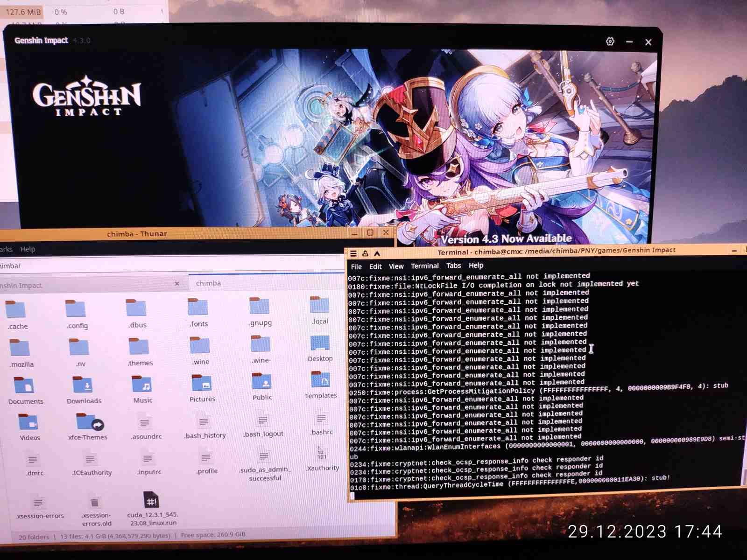This screenshot has height=560, width=747.
Task: Select the xfce-Themes linked folder icon
Action: click(89, 422)
